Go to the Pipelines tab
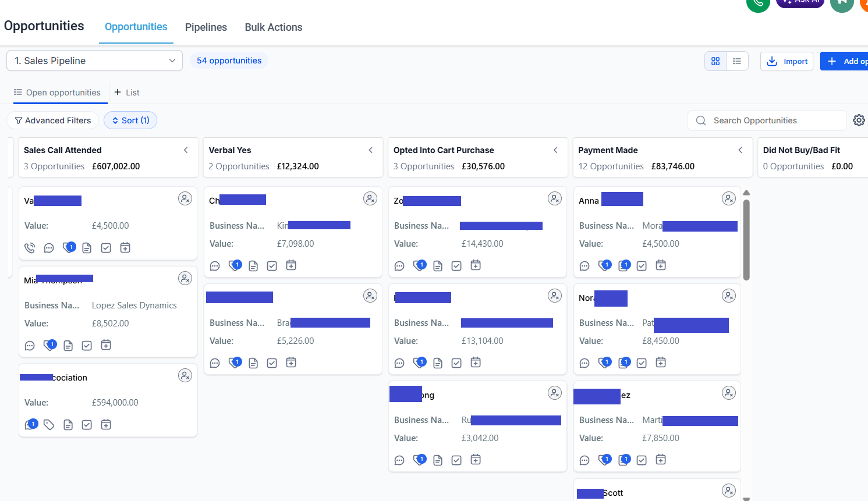The height and width of the screenshot is (501, 868). coord(206,27)
